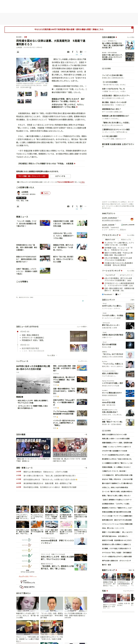This screenshot has height=644, width=138.
Task: Click 記事 breadcrumb link
Action: click(26, 37)
